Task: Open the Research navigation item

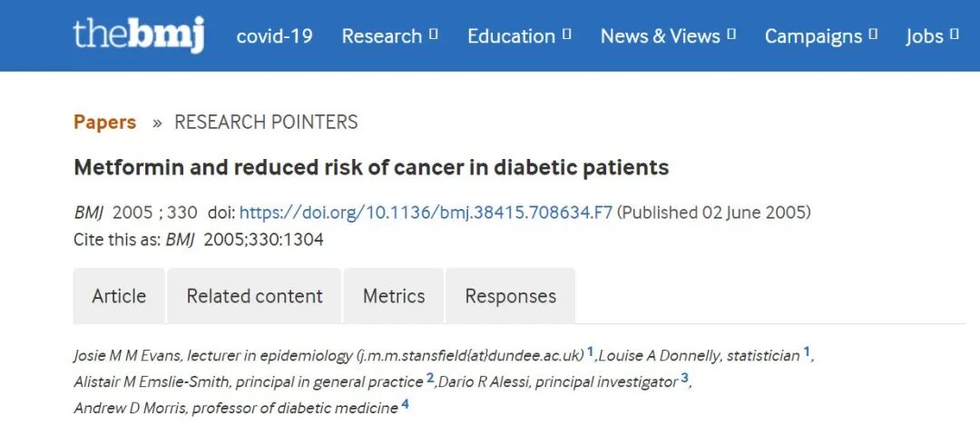Action: coord(382,35)
